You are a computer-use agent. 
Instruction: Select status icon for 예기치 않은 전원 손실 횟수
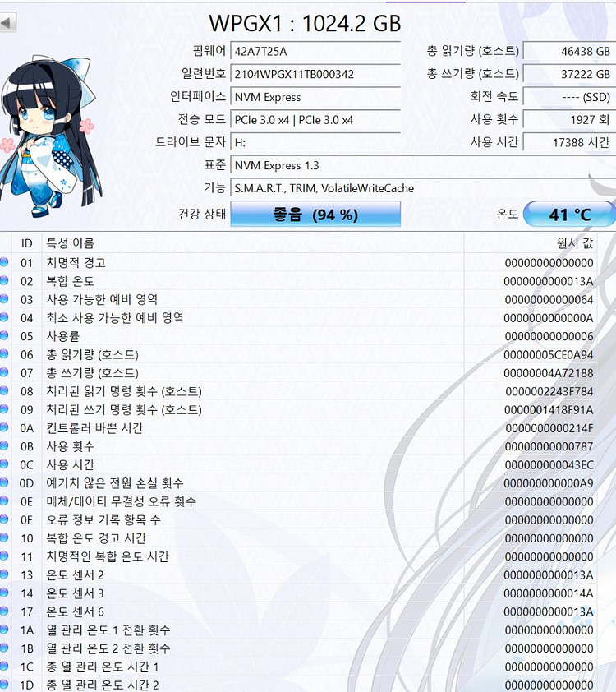pyautogui.click(x=5, y=483)
